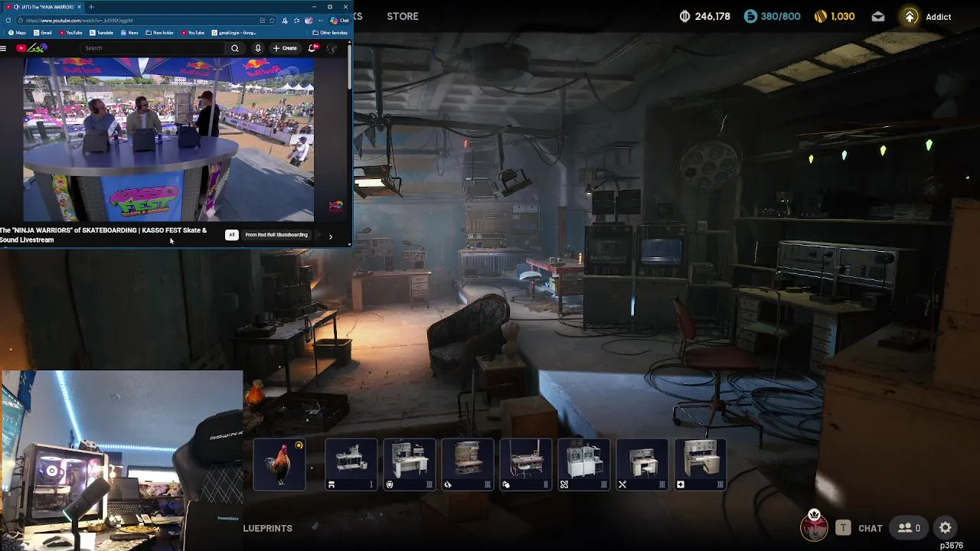The height and width of the screenshot is (551, 980).
Task: Select the rooster item card
Action: [279, 465]
